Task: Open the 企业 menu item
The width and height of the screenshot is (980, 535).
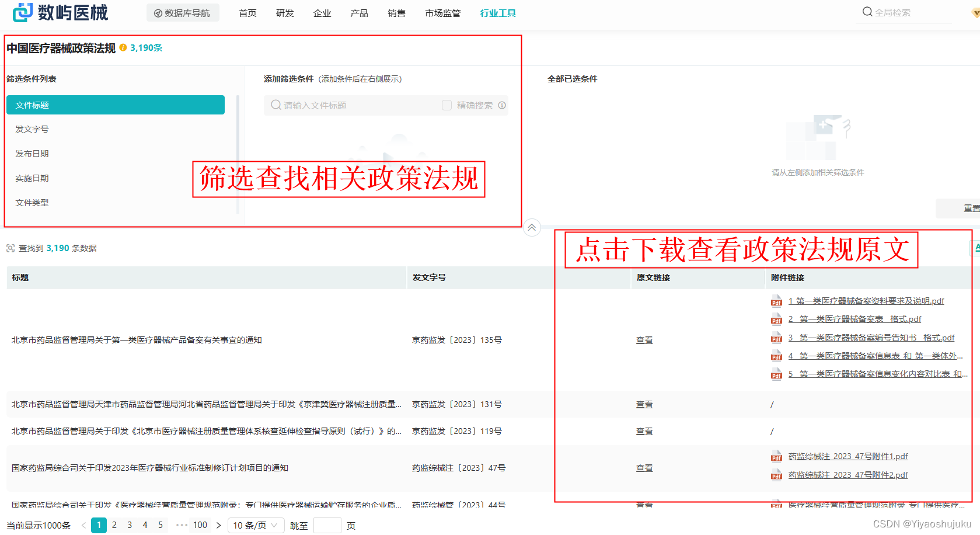Action: click(322, 13)
